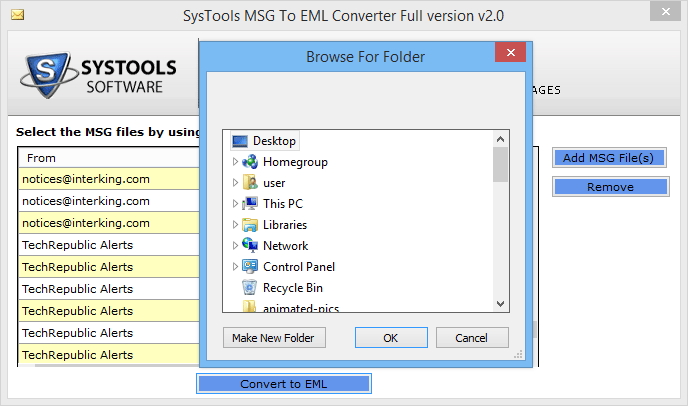Click the folder tree scrollbar thumb
Viewport: 688px width, 406px height.
tap(500, 165)
